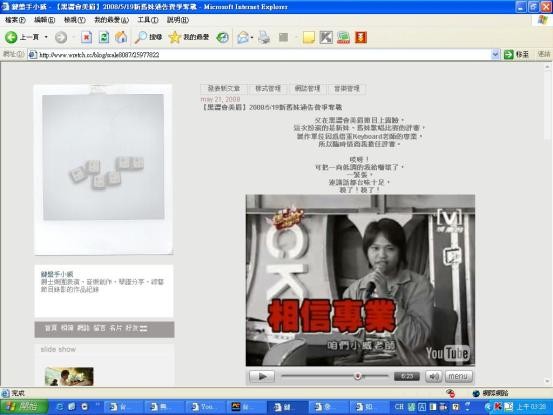Screen dimensions: 553x415
Task: Click the red K tray icon
Action: point(498,407)
